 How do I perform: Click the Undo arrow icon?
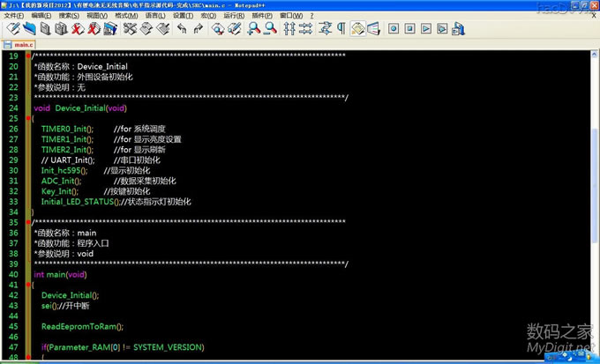click(183, 29)
